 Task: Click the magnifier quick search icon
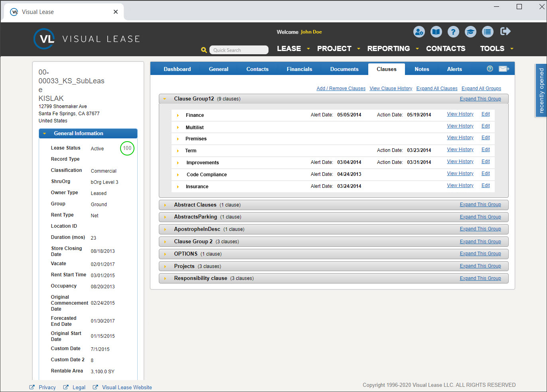tap(204, 50)
